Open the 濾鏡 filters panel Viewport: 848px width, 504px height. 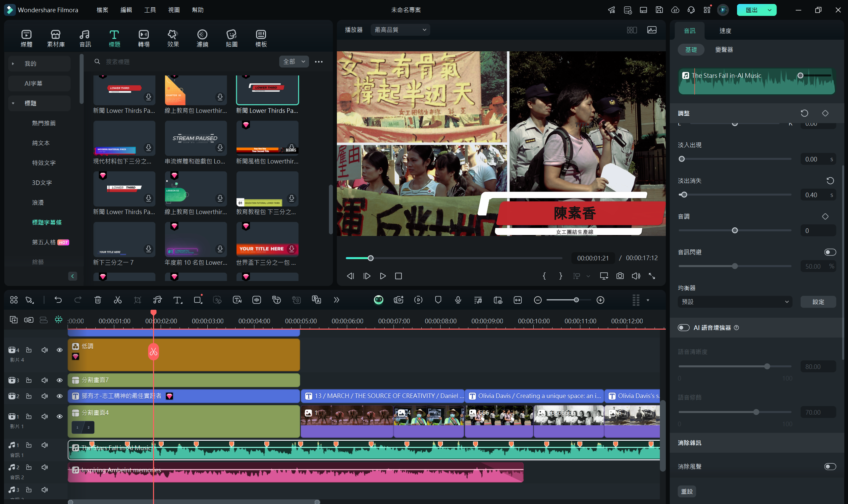click(x=202, y=38)
